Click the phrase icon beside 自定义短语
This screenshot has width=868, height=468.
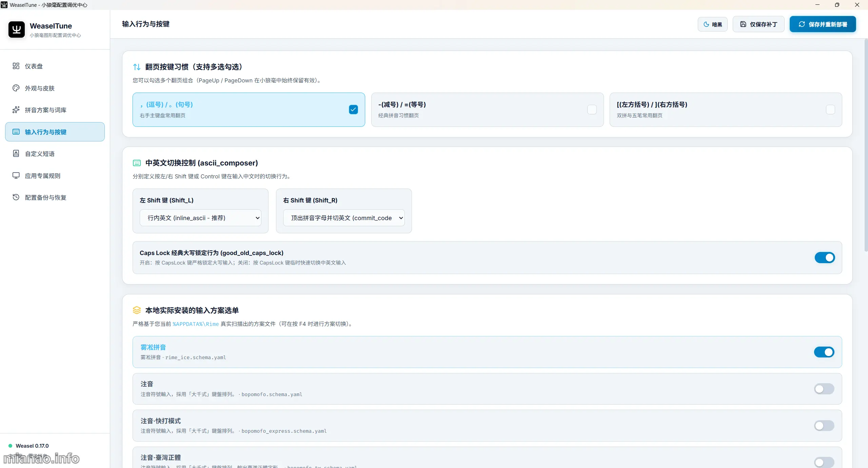click(16, 153)
